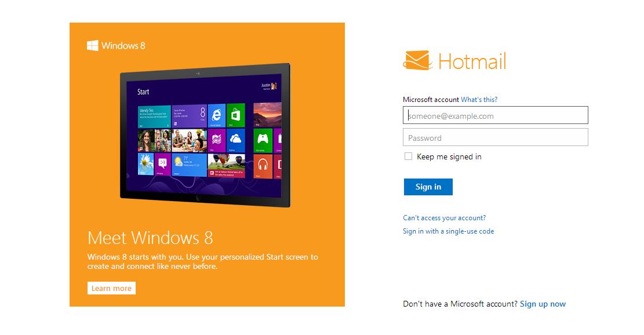Click the green Store tile
This screenshot has width=644, height=335.
click(236, 115)
